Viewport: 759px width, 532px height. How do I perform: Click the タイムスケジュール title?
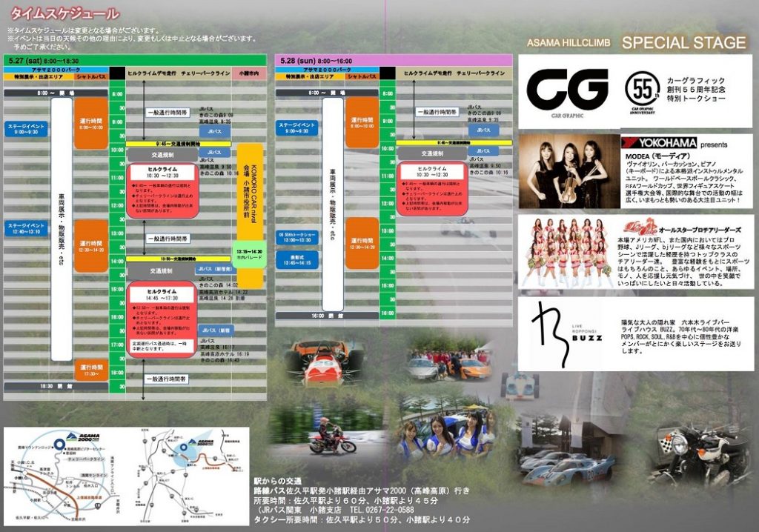pos(64,13)
